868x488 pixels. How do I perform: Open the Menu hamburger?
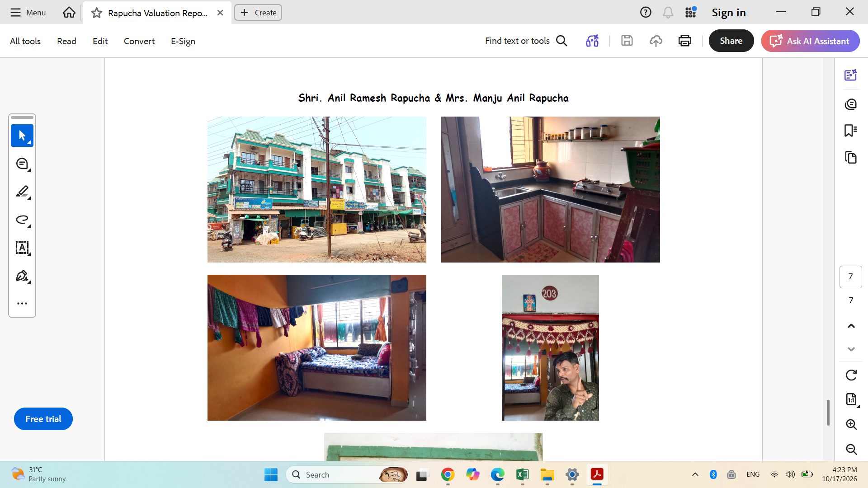[28, 13]
